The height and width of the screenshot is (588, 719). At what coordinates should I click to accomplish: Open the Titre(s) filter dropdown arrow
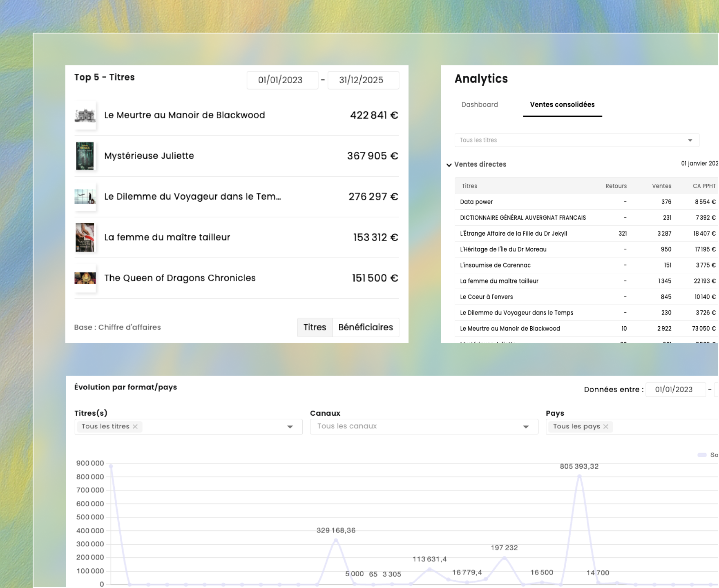point(290,427)
